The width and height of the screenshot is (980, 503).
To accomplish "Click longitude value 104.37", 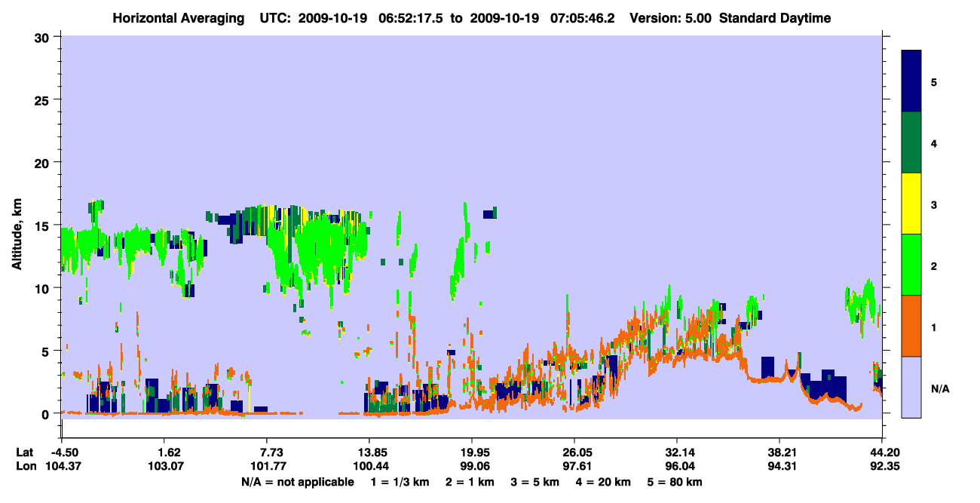I will tap(62, 466).
